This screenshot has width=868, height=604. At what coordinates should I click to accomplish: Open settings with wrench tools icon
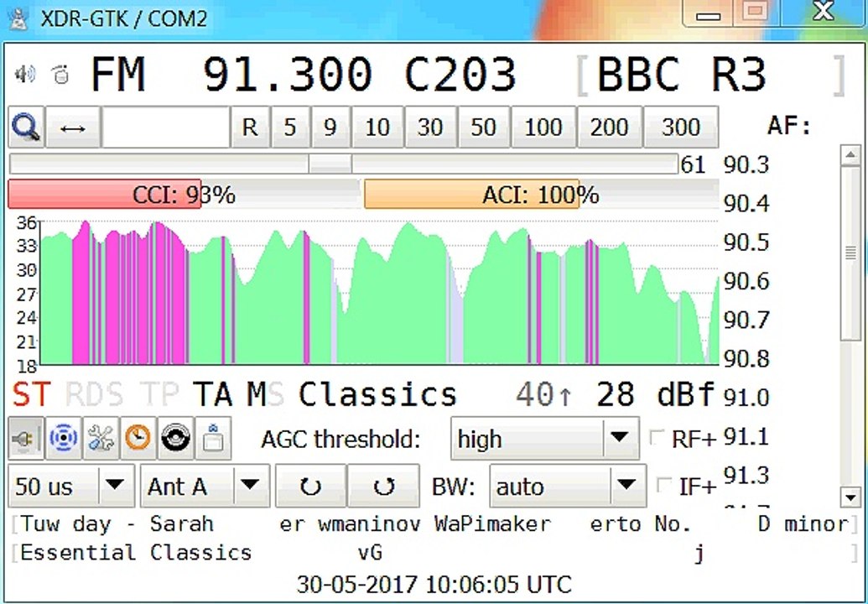click(x=101, y=439)
